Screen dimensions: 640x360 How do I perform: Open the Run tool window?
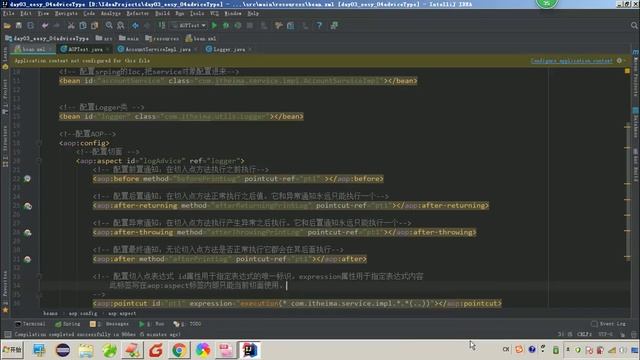(x=152, y=324)
